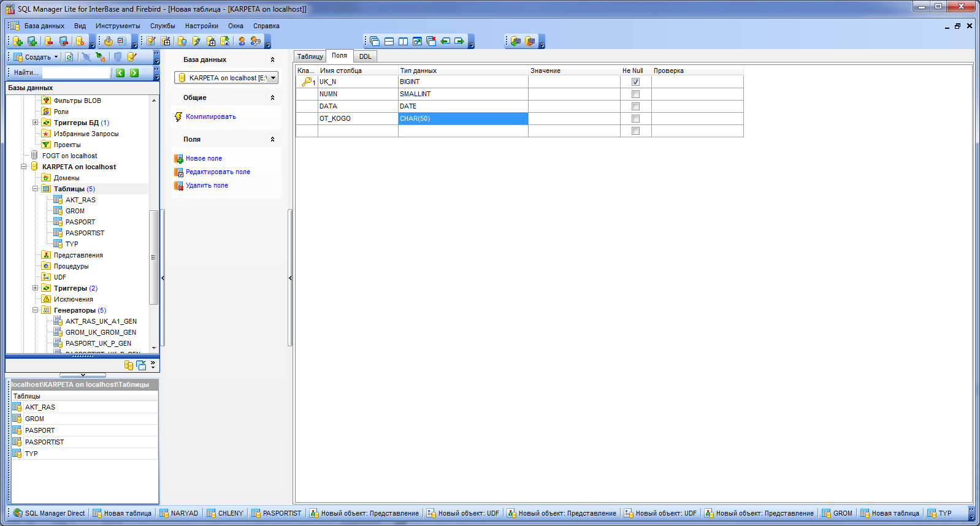The width and height of the screenshot is (980, 526).
Task: Open the Инструменты menu
Action: (x=118, y=26)
